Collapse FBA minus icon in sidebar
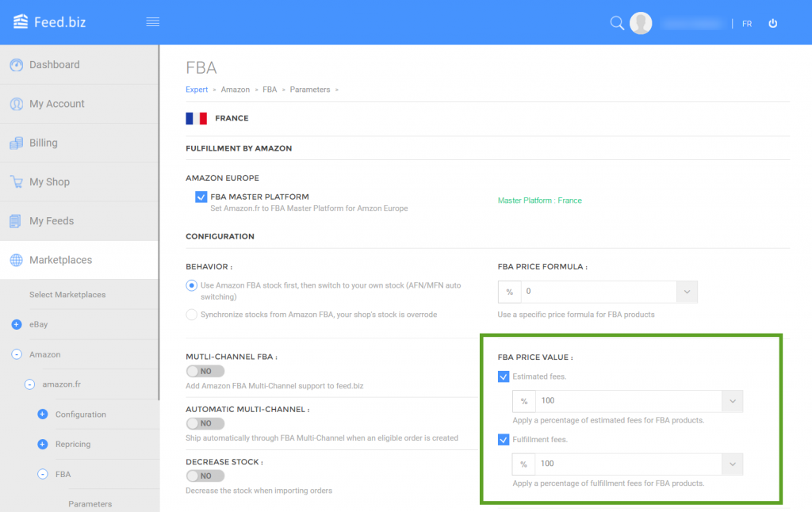The width and height of the screenshot is (812, 512). [43, 474]
